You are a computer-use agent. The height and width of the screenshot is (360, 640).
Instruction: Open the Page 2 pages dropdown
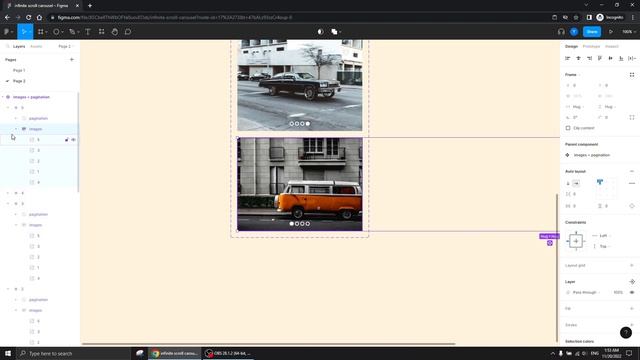65,47
